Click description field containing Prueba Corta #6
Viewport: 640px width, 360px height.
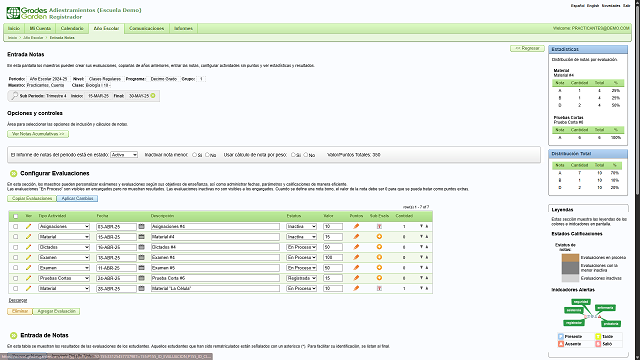pos(215,278)
